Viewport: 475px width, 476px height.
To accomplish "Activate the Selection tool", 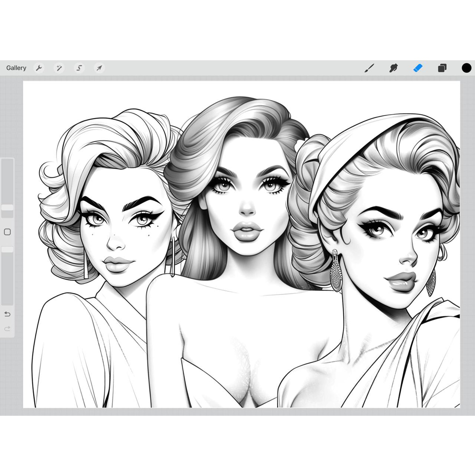I will click(79, 68).
